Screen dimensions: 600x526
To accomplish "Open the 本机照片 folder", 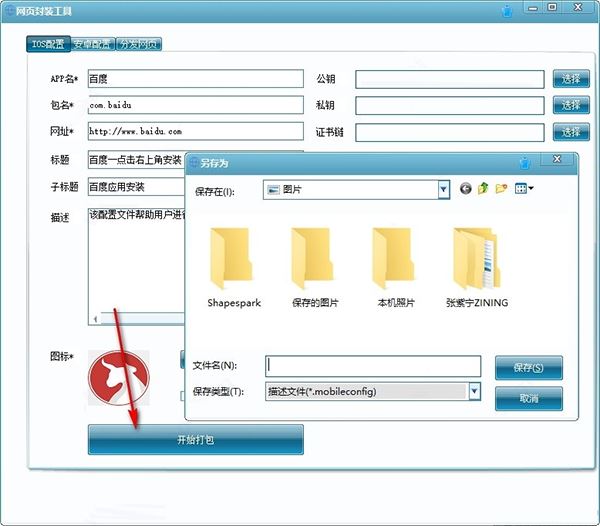I will pos(393,258).
